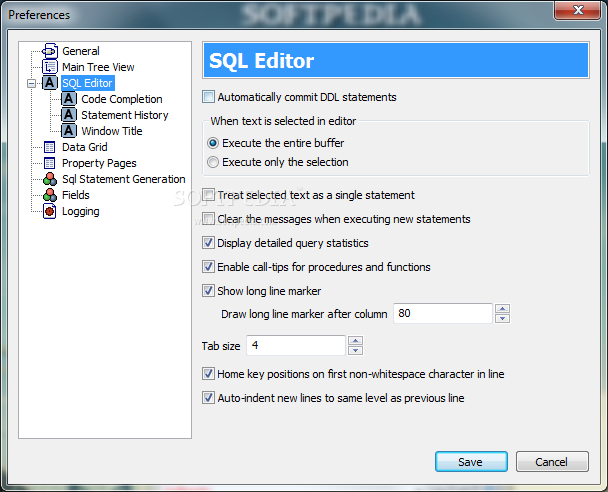Screen dimensions: 608x492
Task: Increase the Tab size value
Action: click(x=356, y=340)
